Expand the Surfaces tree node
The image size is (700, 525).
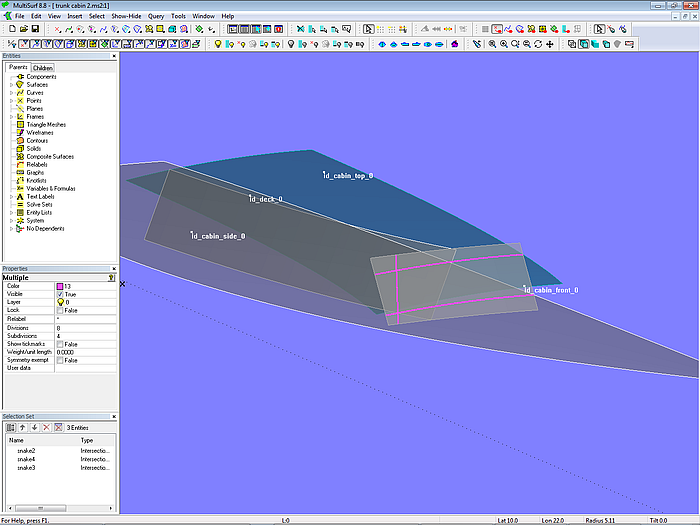pos(11,85)
